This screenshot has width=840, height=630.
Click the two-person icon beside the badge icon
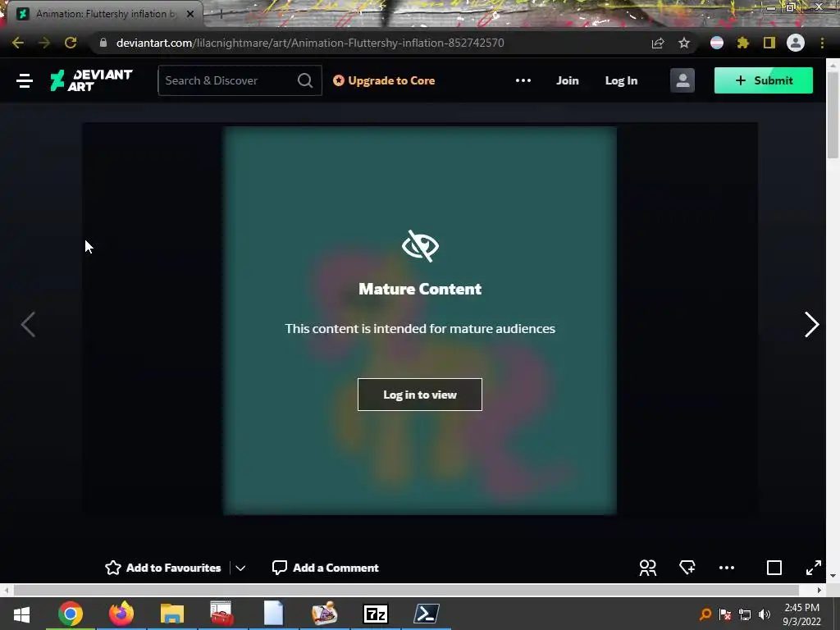pyautogui.click(x=648, y=568)
